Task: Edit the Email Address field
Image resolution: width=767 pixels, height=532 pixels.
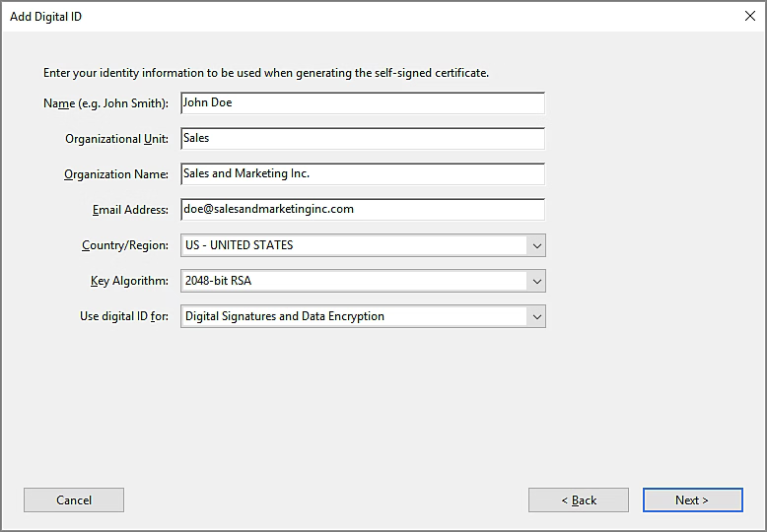Action: [x=363, y=209]
